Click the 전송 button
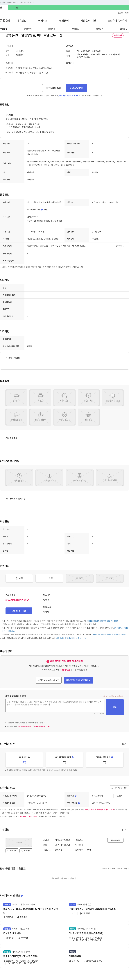Image resolution: width=129 pixels, height=980 pixels. click(x=115, y=707)
